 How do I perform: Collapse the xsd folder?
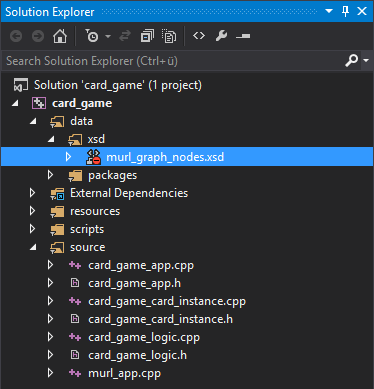51,140
